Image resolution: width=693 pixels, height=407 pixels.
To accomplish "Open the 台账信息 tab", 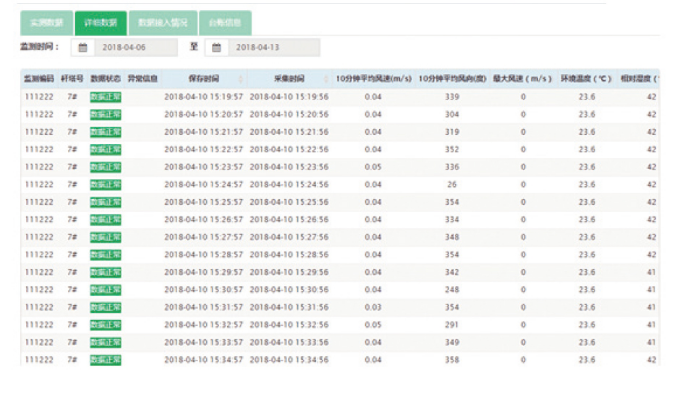I will click(225, 22).
